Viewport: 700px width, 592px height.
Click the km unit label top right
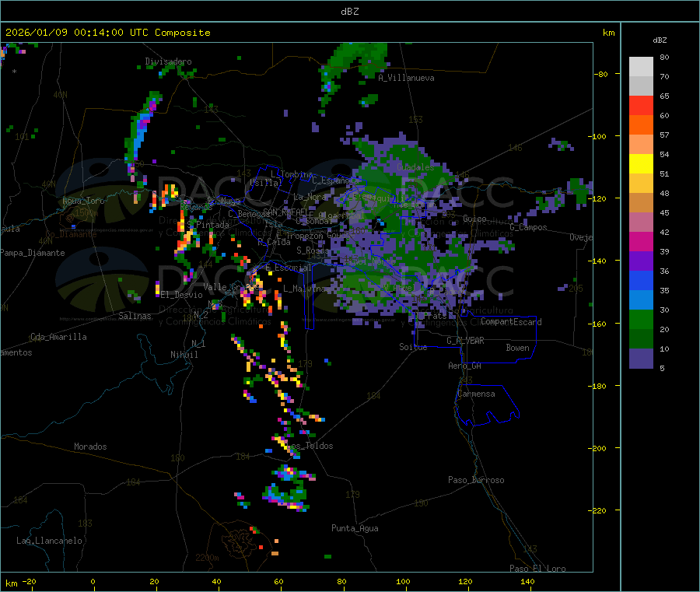pyautogui.click(x=608, y=33)
